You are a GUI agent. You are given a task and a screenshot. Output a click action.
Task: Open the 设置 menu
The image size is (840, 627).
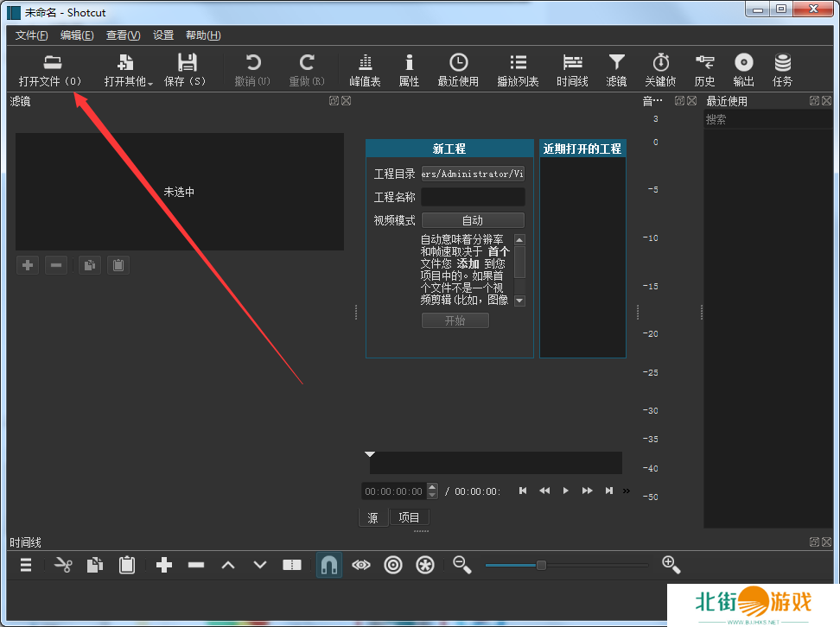[163, 35]
